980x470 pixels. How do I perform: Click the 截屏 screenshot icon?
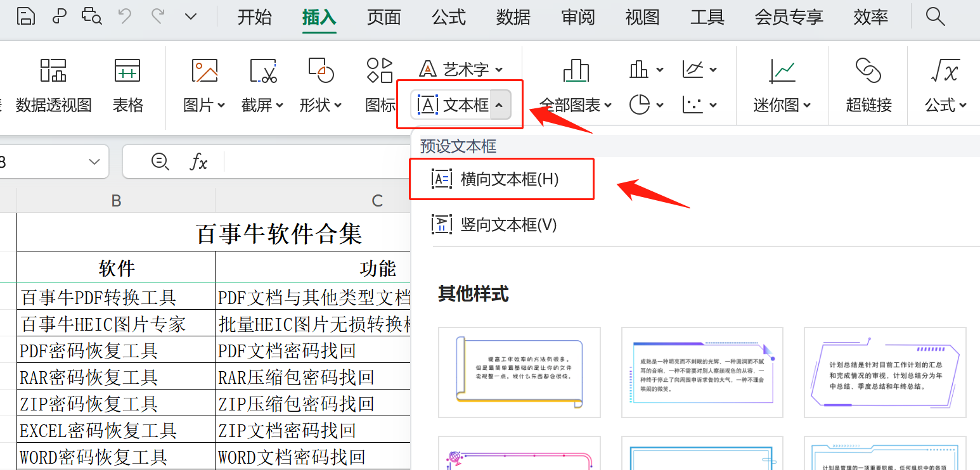[263, 70]
